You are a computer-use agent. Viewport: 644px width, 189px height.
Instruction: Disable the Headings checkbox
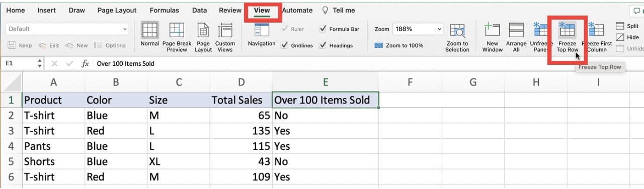323,45
